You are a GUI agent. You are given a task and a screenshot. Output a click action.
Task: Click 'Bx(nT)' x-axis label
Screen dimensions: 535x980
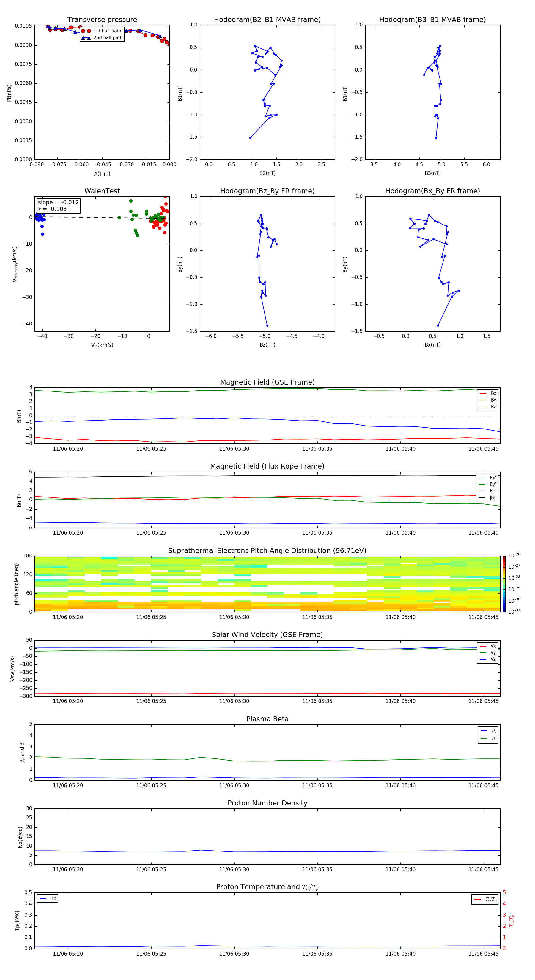tap(432, 345)
